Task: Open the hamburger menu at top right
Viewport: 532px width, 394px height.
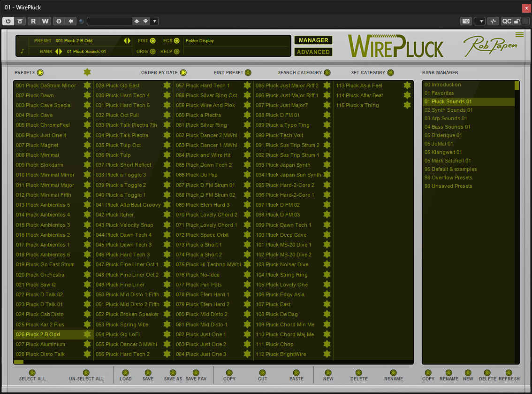Action: pyautogui.click(x=519, y=35)
